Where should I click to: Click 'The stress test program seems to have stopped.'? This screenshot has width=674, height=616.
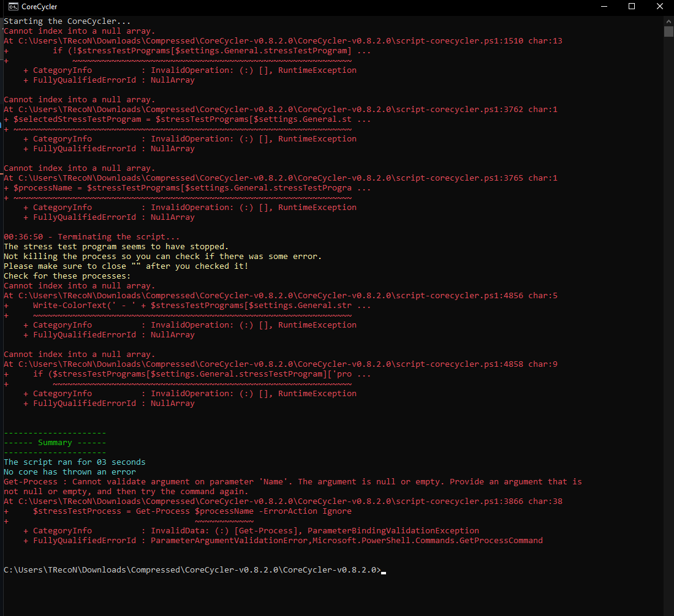pyautogui.click(x=116, y=247)
